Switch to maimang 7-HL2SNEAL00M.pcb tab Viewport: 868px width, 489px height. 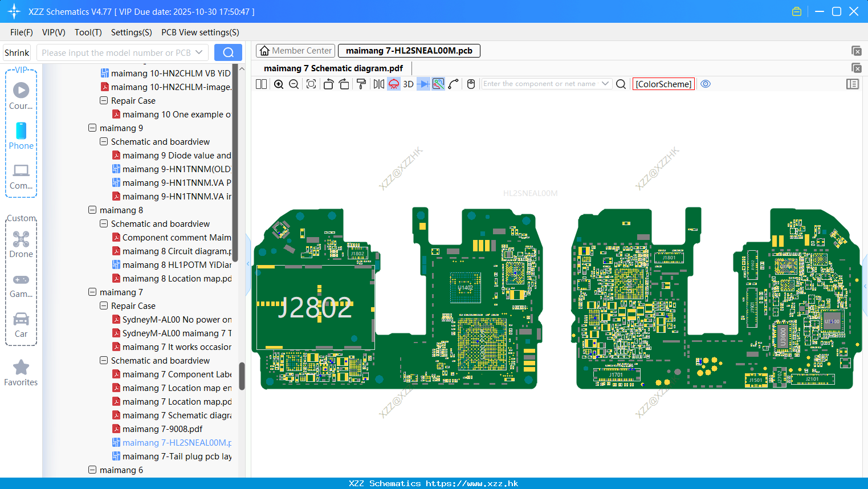coord(409,51)
